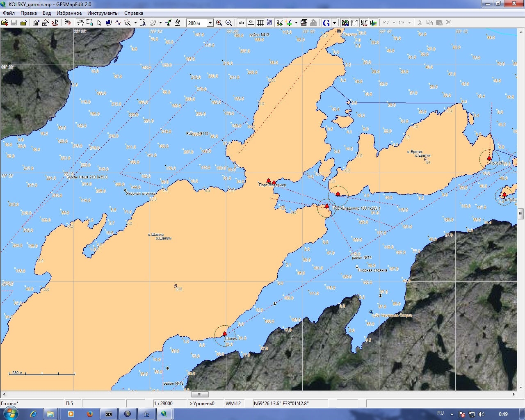This screenshot has height=420, width=525.
Task: Click the Избранное menu item
Action: pyautogui.click(x=69, y=13)
